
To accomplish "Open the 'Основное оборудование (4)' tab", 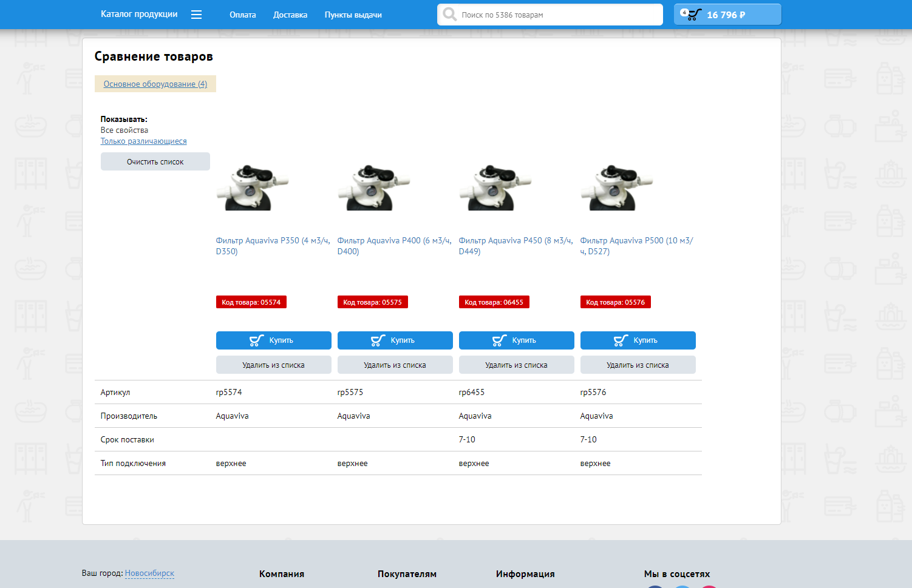I will [x=155, y=84].
